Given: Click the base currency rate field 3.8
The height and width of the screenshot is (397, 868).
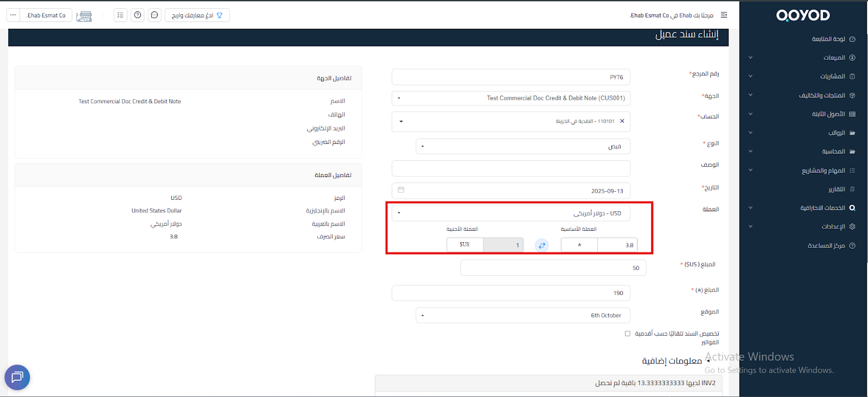Looking at the screenshot, I should click(x=617, y=245).
